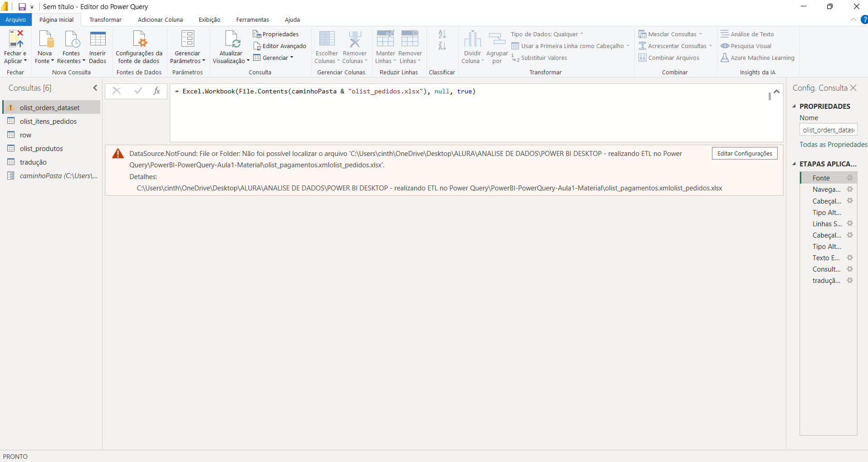This screenshot has width=868, height=462.
Task: Click the Remover Colunas icon
Action: [x=355, y=39]
